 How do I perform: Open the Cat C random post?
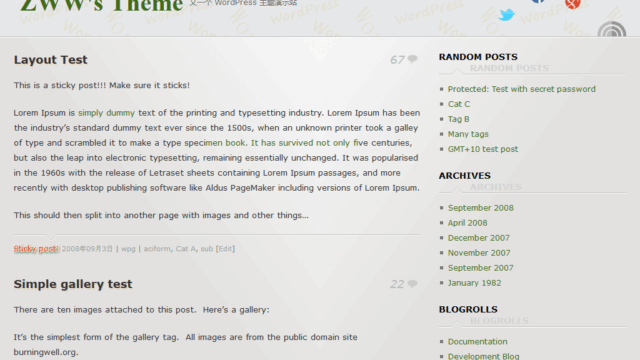pyautogui.click(x=459, y=104)
